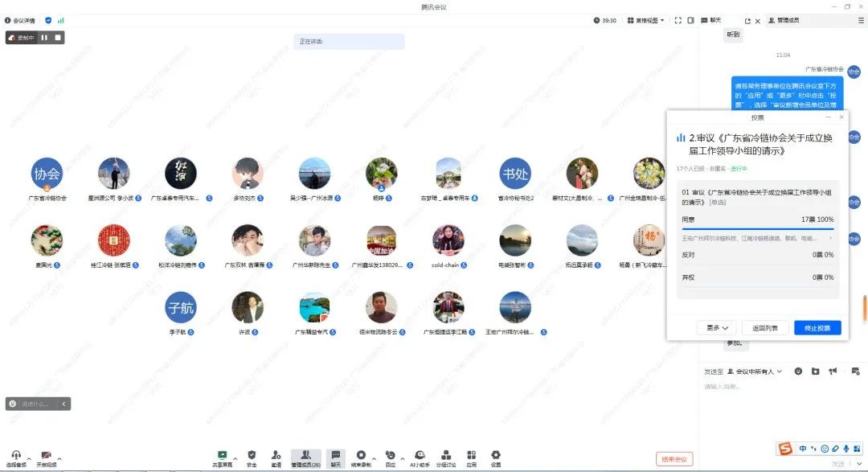
Task: Expand the 同意 voter names list arrow
Action: click(830, 238)
